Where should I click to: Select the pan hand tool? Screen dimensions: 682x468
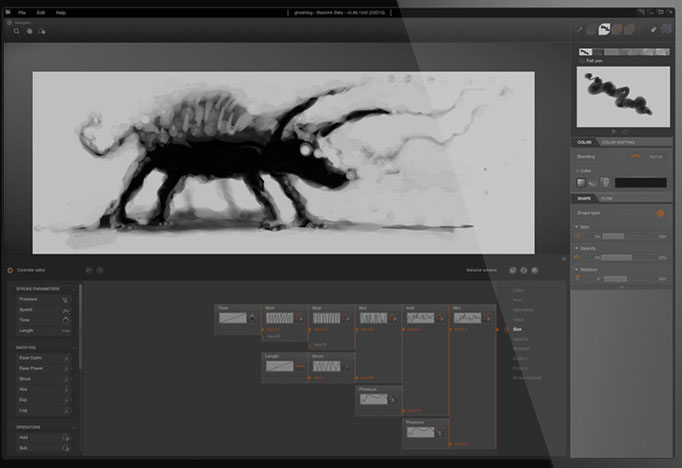click(29, 31)
